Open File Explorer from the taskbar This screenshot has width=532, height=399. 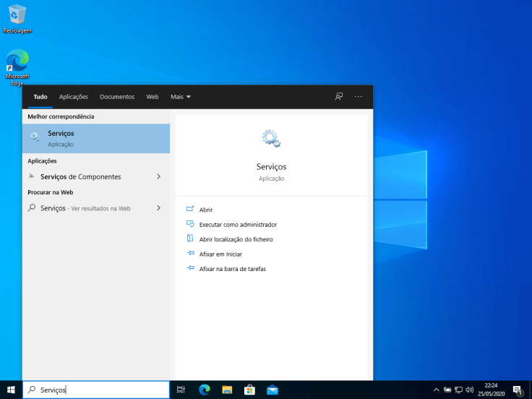coord(226,390)
